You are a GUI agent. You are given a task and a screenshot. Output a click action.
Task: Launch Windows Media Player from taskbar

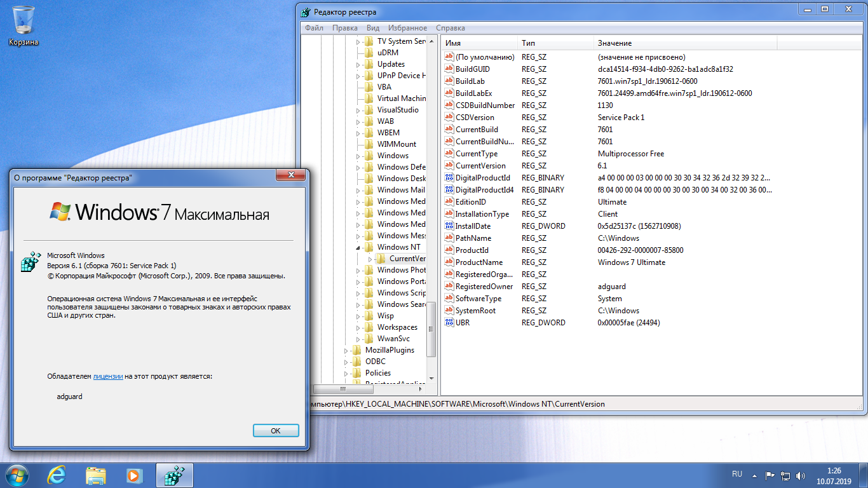tap(133, 475)
